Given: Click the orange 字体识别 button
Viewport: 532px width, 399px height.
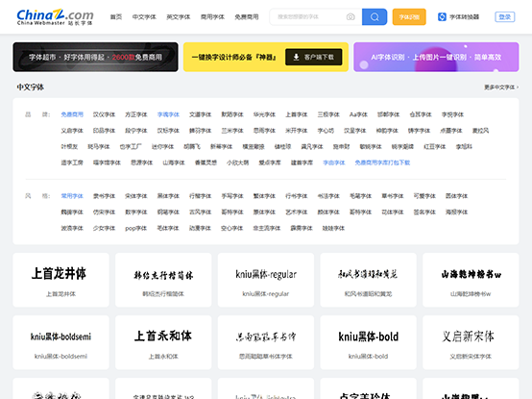Looking at the screenshot, I should [x=409, y=17].
